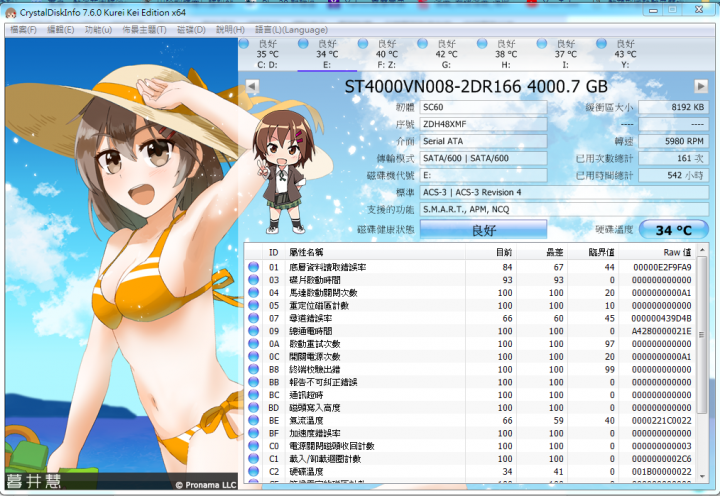Click Raw value A4280000021E
Screen dimensions: 720x496
(661, 331)
